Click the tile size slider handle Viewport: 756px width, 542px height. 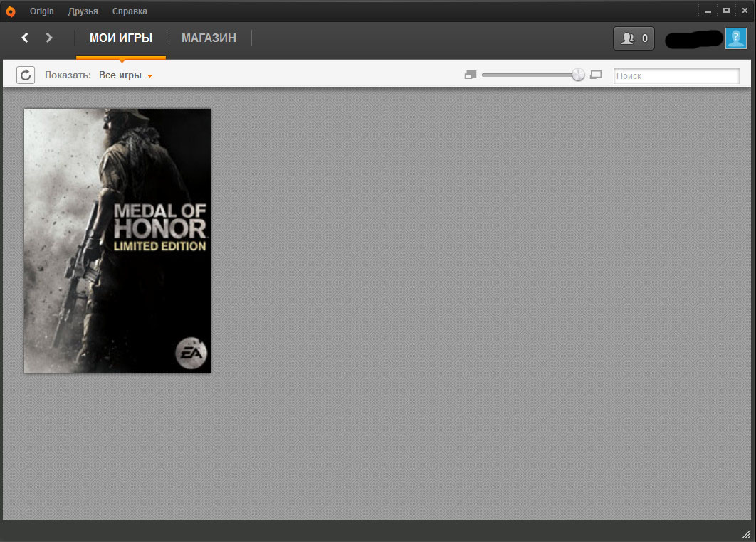pyautogui.click(x=578, y=75)
